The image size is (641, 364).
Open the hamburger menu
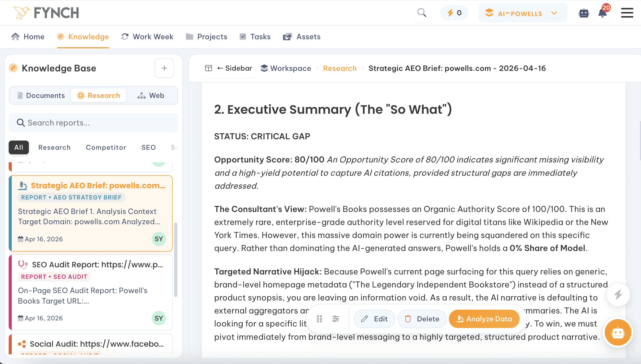(x=627, y=13)
